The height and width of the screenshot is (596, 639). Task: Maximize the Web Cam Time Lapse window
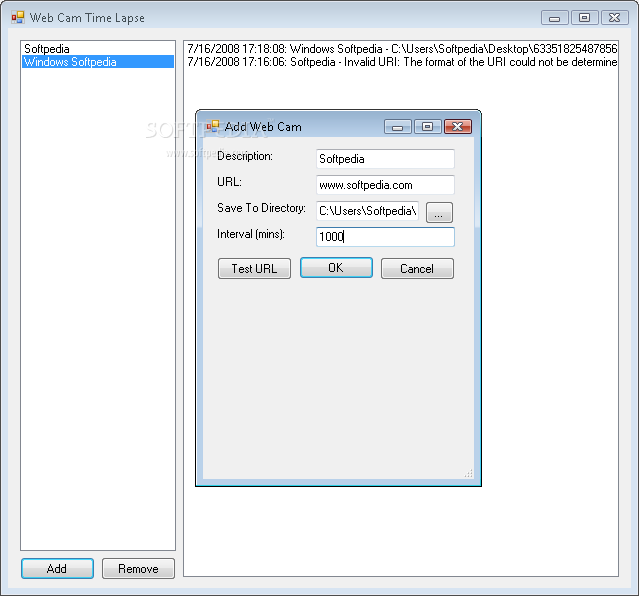[x=585, y=18]
